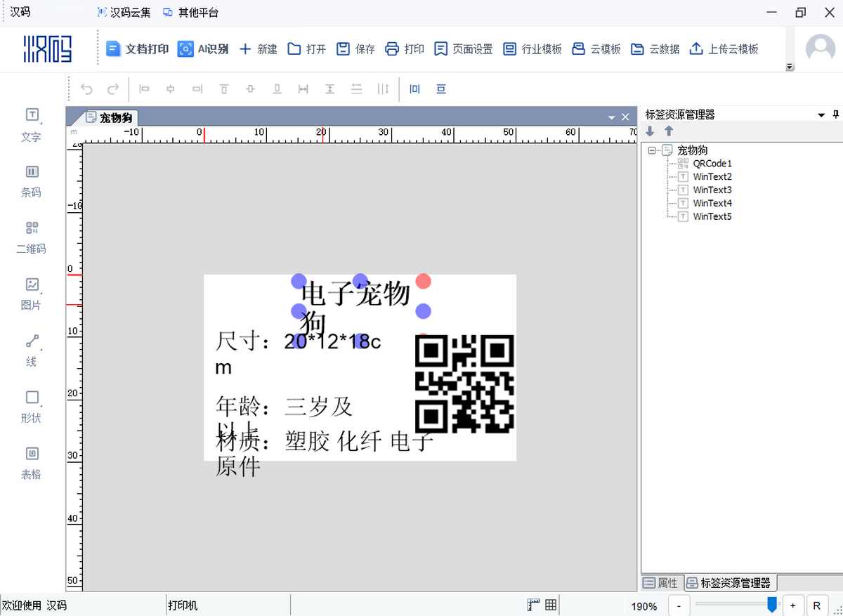The height and width of the screenshot is (616, 843).
Task: Align objects to horizontal center
Action: 171,89
